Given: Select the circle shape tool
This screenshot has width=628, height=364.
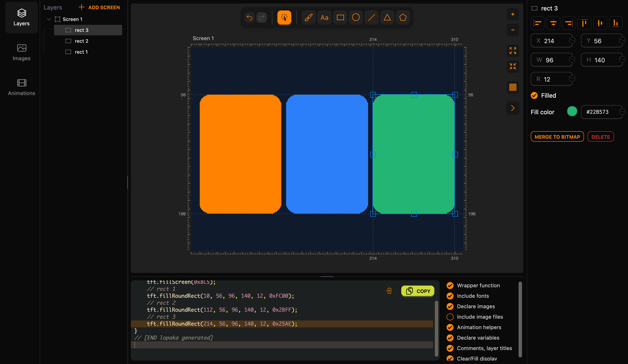Looking at the screenshot, I should coord(356,17).
